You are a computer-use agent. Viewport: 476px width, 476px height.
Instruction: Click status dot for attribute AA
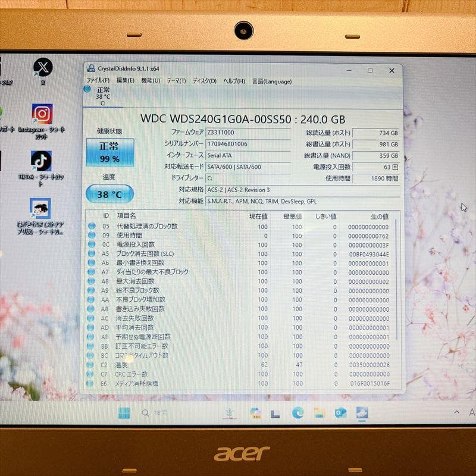(91, 299)
